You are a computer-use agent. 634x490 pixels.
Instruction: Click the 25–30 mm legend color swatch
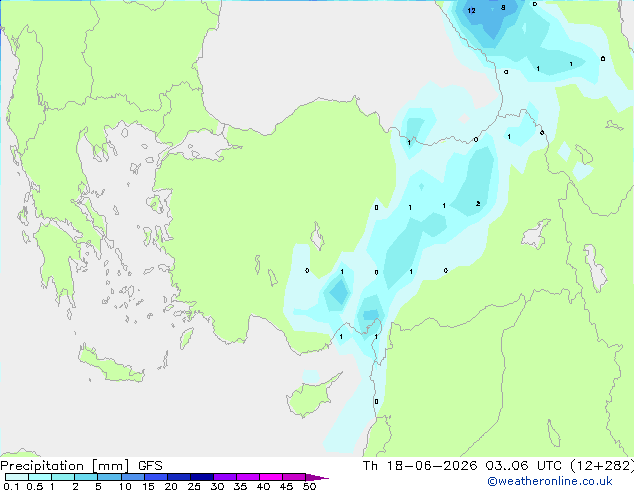pyautogui.click(x=202, y=477)
